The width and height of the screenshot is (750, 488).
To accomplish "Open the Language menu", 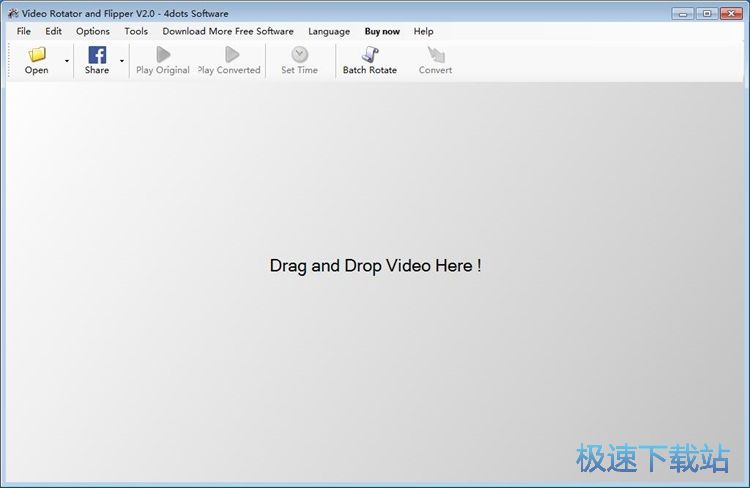I will pos(329,31).
